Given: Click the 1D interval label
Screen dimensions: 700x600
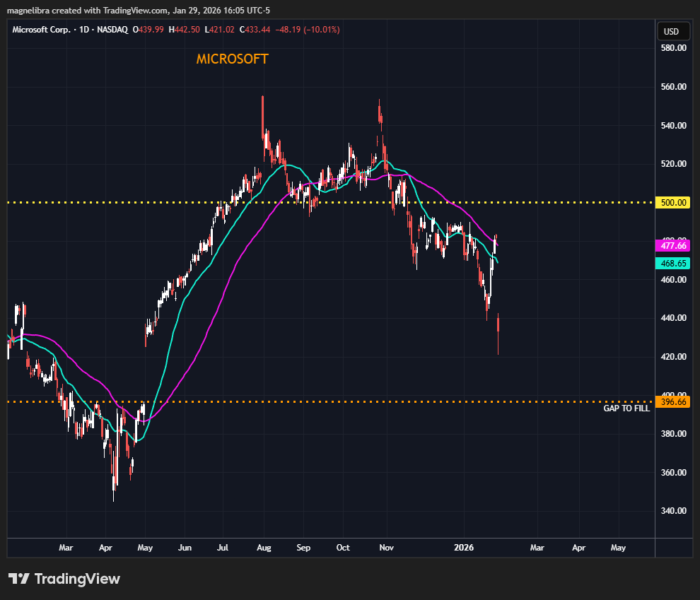Looking at the screenshot, I should click(84, 30).
